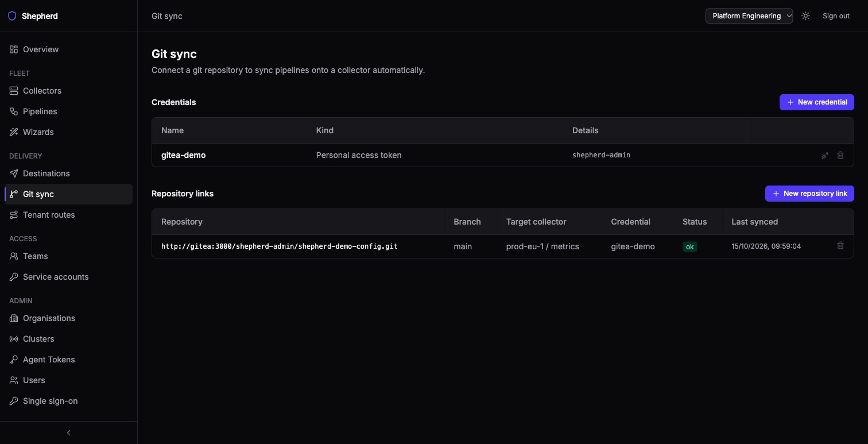Click the Clusters radio icon
Viewport: 868px width, 444px height.
14,339
